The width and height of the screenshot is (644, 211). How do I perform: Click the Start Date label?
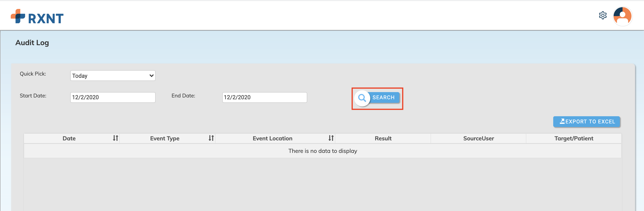coord(33,95)
